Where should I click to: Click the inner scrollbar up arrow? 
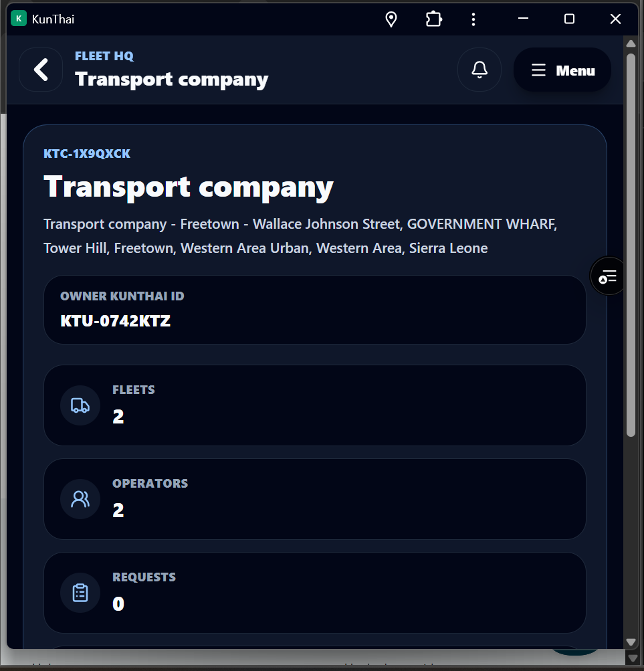(x=631, y=43)
